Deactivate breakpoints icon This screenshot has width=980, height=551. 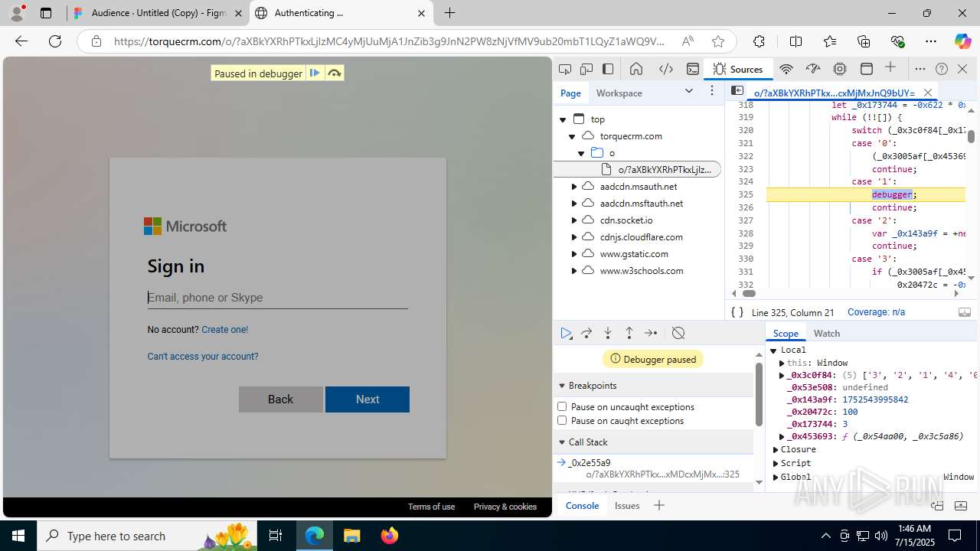click(x=678, y=333)
